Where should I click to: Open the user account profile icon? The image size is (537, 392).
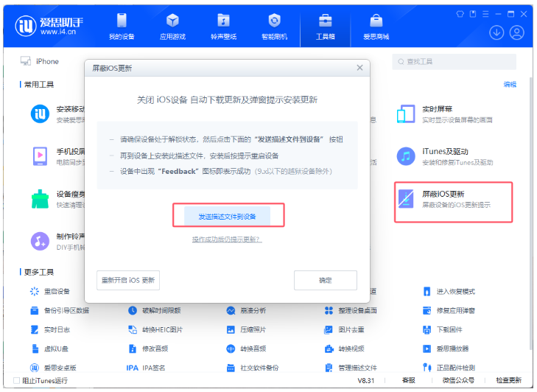click(x=517, y=33)
